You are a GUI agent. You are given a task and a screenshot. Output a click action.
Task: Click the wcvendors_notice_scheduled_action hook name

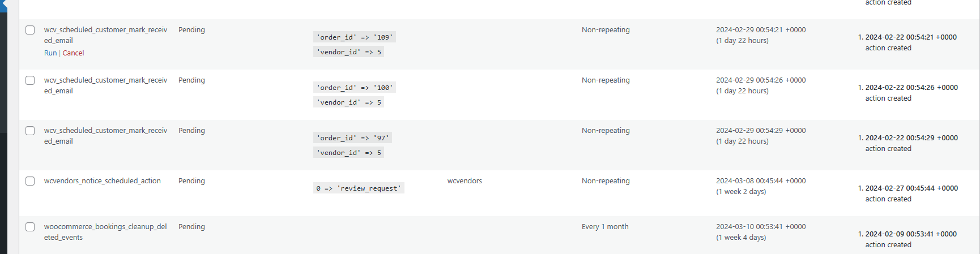tap(103, 181)
